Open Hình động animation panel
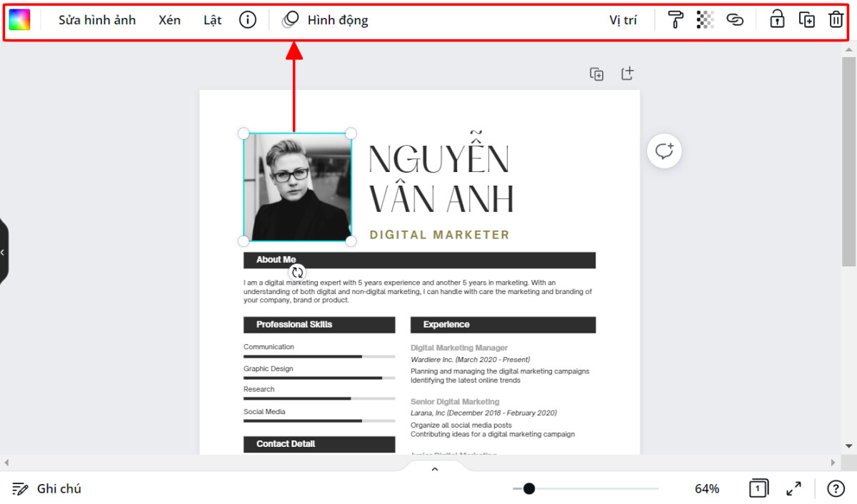This screenshot has height=504, width=857. pos(325,20)
